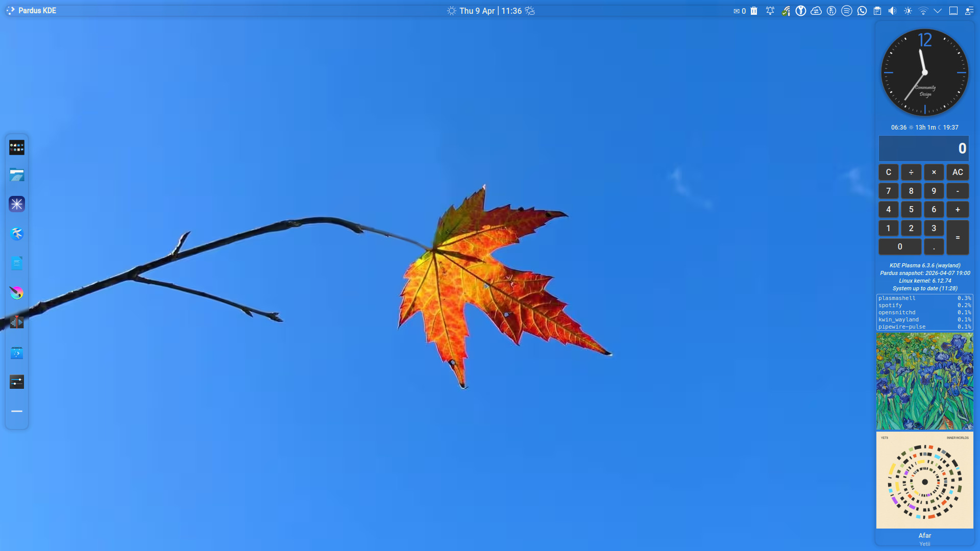Click the show desktop square icon
This screenshot has width=980, height=551.
point(953,11)
